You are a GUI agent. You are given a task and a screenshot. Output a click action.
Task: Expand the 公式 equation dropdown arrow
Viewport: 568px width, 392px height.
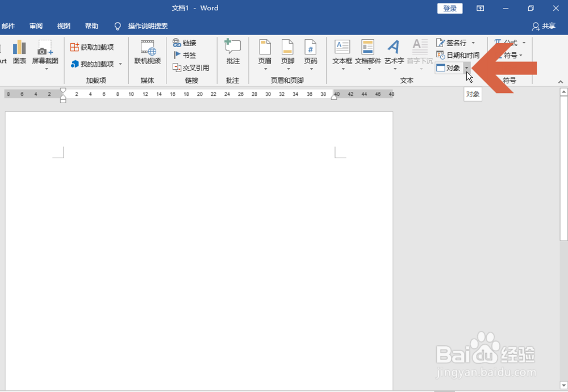(524, 43)
